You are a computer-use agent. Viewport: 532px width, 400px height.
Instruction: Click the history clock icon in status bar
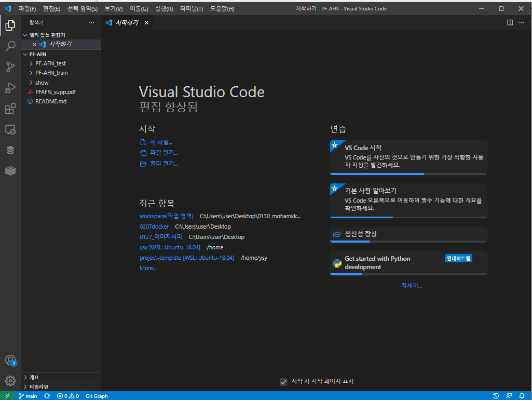496,396
